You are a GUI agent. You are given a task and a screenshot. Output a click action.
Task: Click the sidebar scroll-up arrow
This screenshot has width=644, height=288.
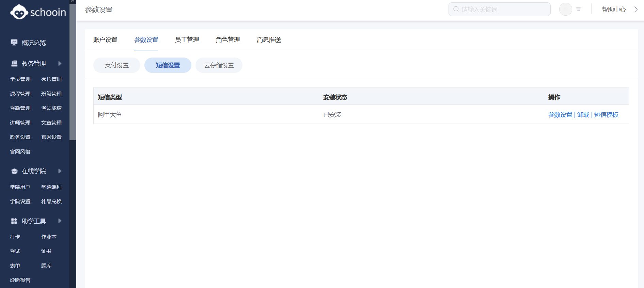73,1
